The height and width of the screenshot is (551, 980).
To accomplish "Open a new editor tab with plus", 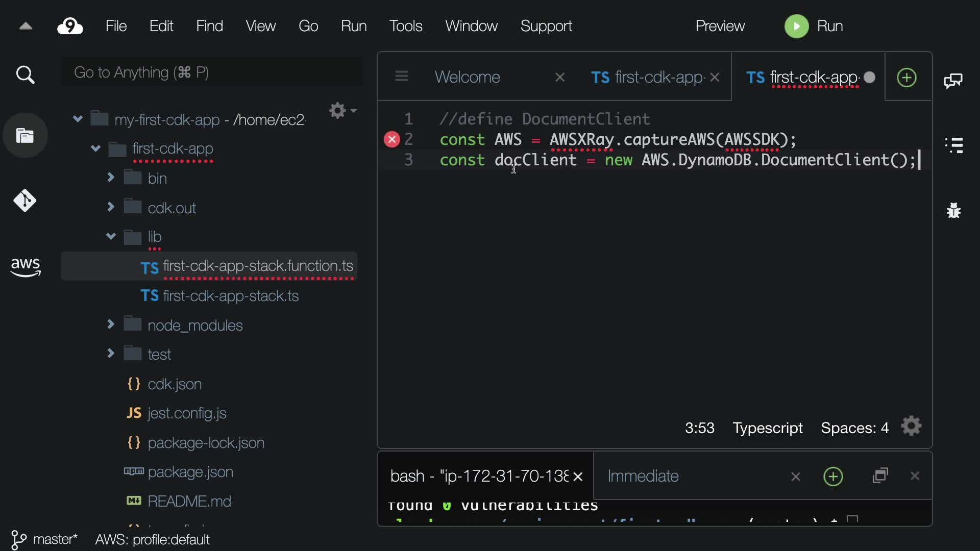I will click(906, 78).
